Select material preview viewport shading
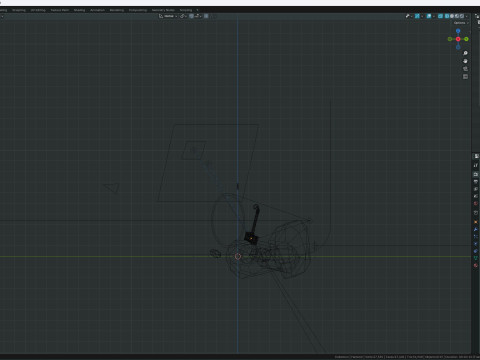480x360 pixels. tap(457, 16)
